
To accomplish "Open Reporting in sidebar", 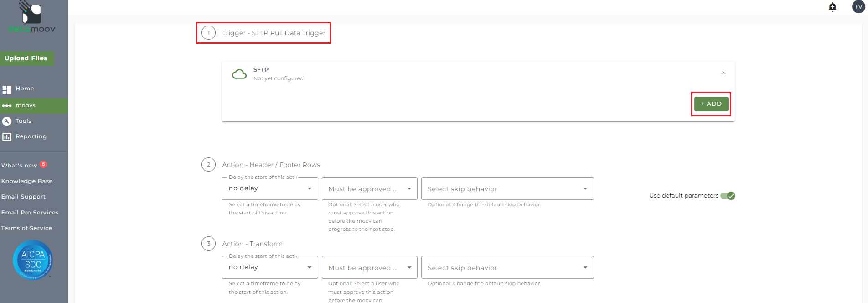I will (31, 136).
